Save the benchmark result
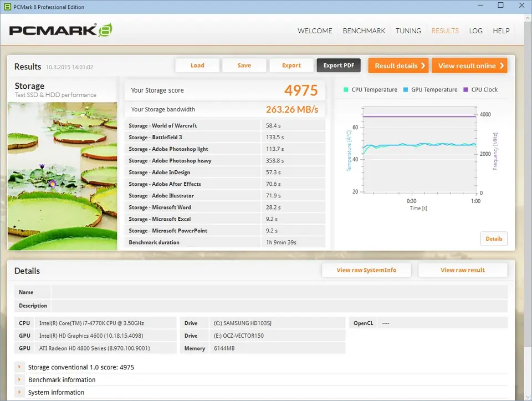Image resolution: width=532 pixels, height=401 pixels. [x=244, y=65]
